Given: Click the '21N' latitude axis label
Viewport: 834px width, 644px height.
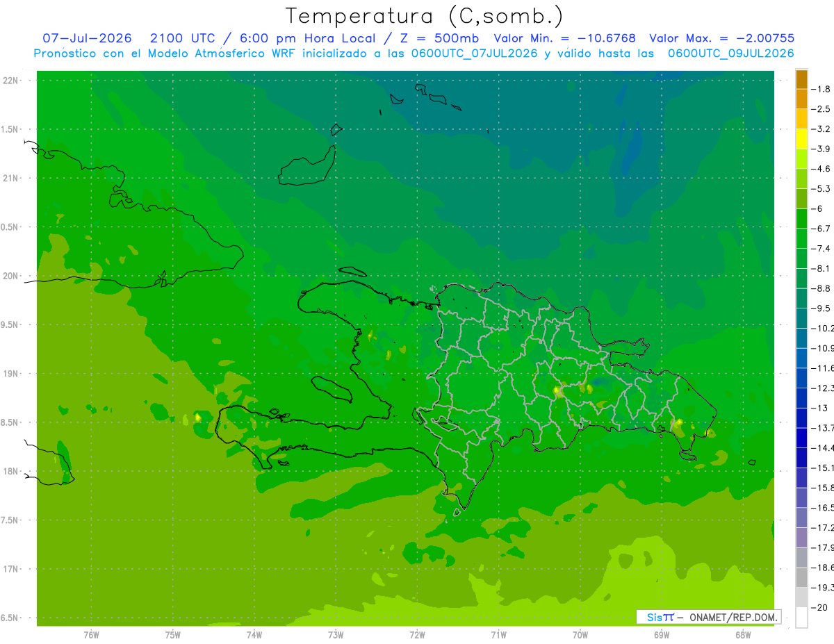Looking at the screenshot, I should tap(10, 179).
